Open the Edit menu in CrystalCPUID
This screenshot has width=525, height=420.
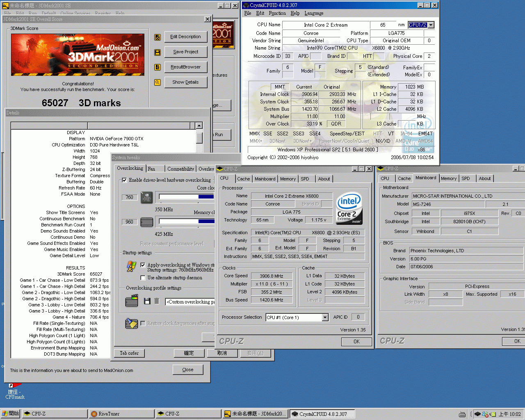coord(260,13)
